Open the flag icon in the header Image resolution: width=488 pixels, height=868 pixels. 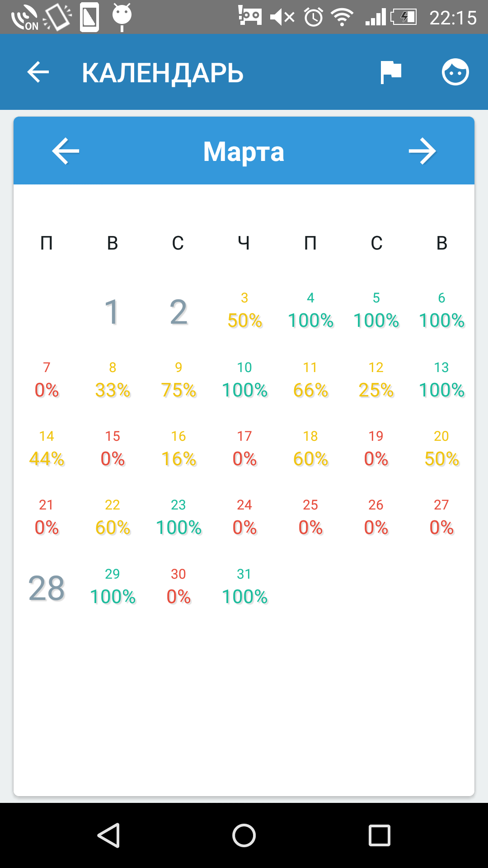[391, 72]
